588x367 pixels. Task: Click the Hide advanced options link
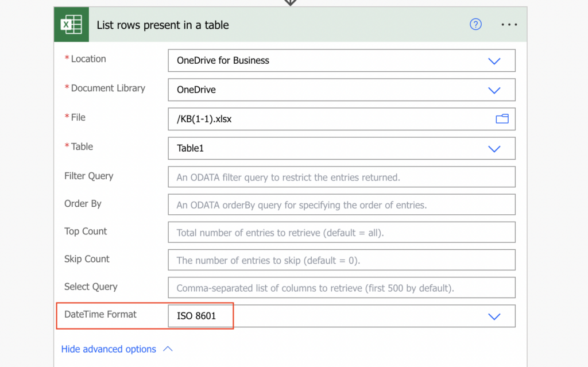[109, 349]
